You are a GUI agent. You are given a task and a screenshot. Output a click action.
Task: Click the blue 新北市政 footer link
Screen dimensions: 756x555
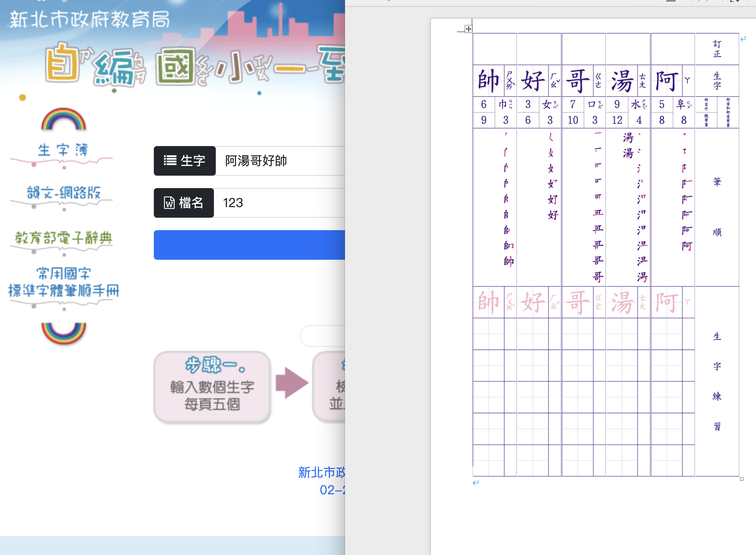(x=321, y=473)
